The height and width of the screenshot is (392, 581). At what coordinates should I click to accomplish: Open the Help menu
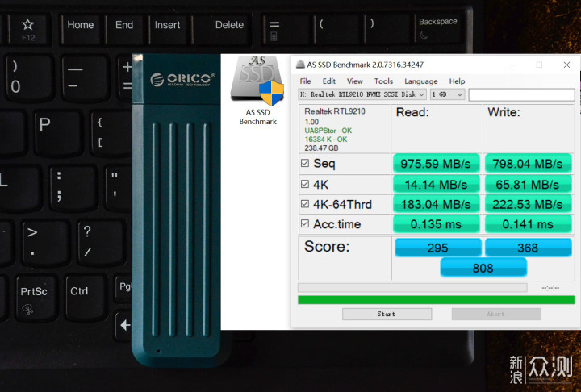pos(457,81)
